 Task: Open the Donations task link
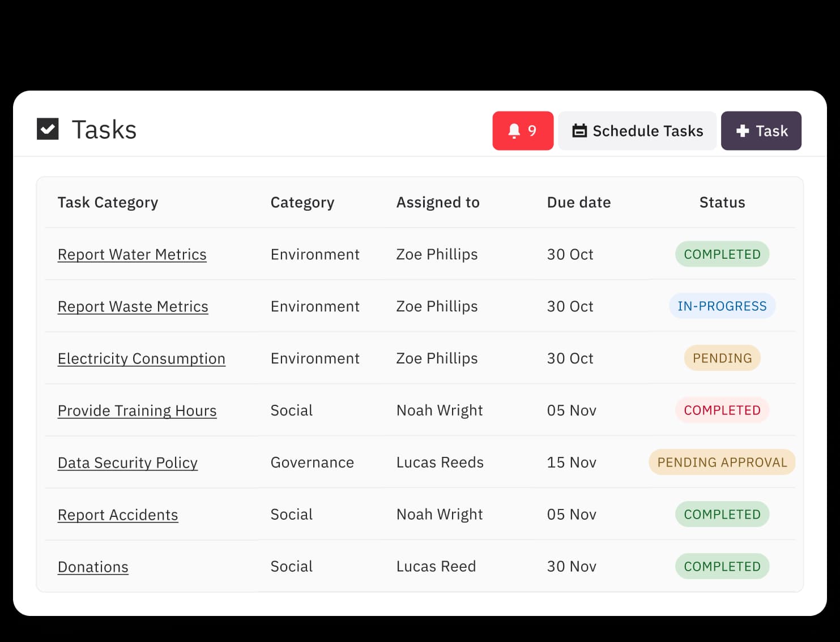click(93, 567)
